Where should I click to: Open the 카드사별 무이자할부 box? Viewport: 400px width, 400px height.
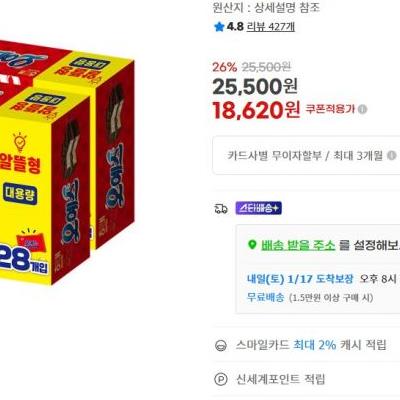tap(306, 155)
